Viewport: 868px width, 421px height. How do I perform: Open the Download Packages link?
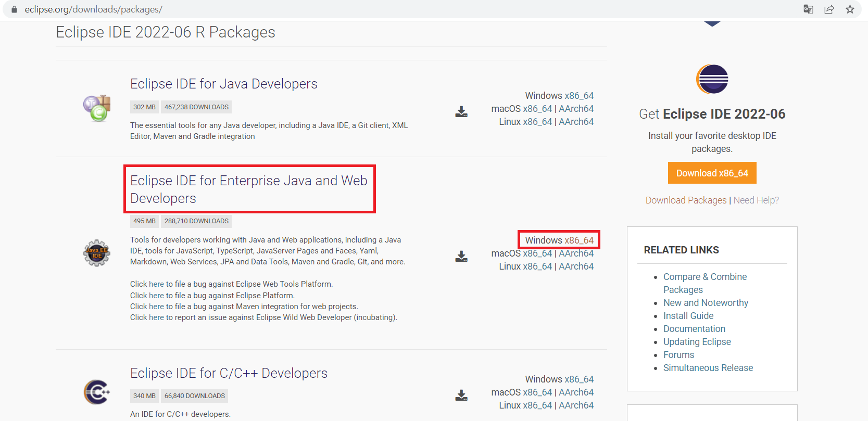pos(686,200)
